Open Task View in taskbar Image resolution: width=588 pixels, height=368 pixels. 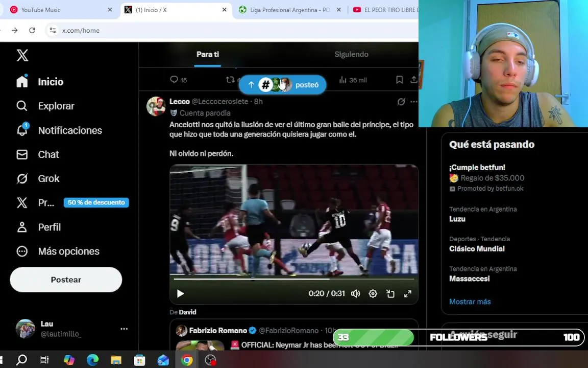click(x=44, y=360)
